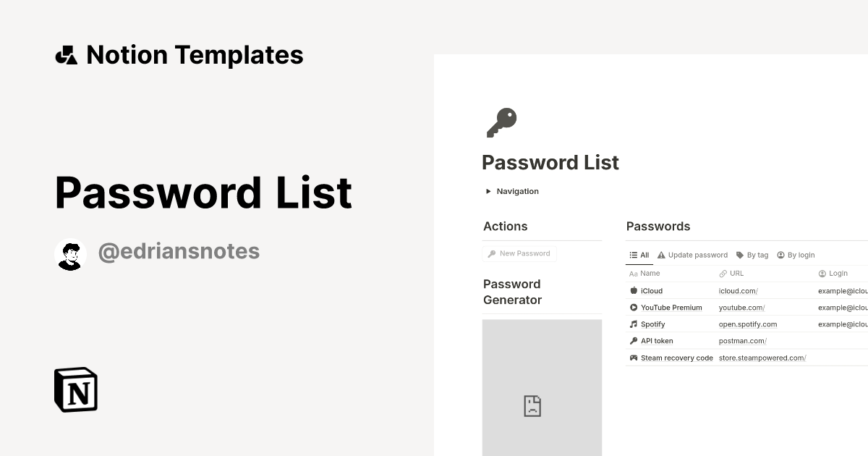Open the URL column header menu

click(736, 274)
